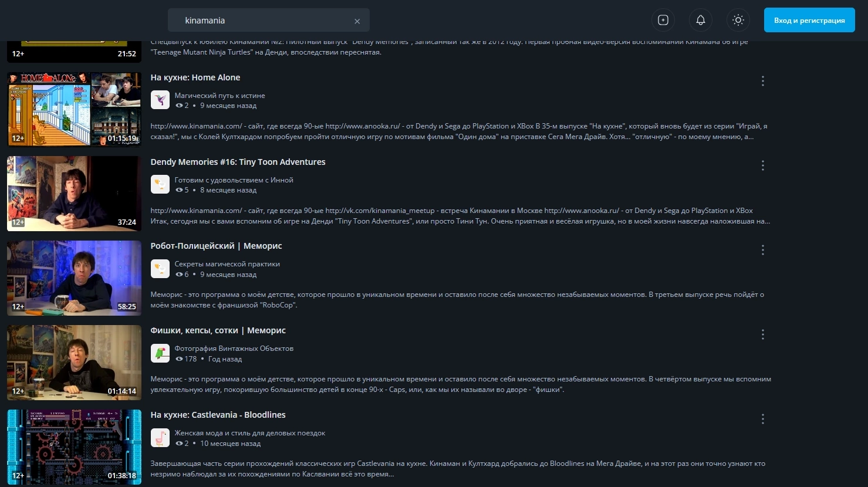Play the Робот-Полицейский video thumbnail

tap(74, 278)
